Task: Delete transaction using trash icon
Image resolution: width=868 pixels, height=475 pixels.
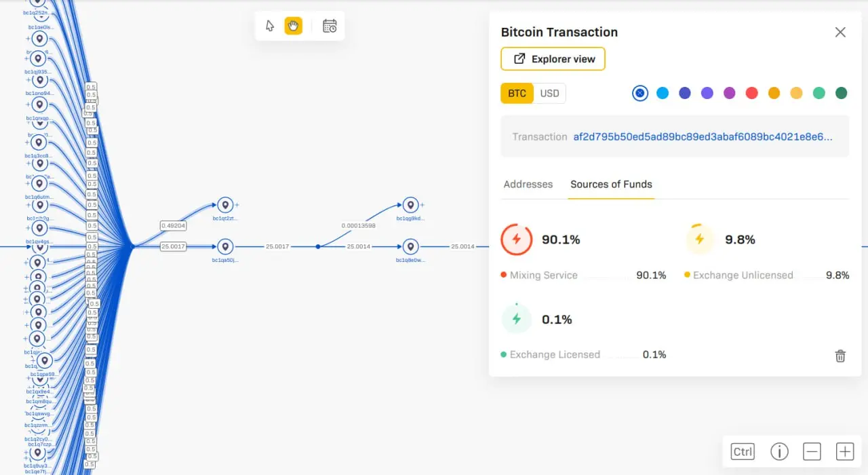Action: coord(840,356)
